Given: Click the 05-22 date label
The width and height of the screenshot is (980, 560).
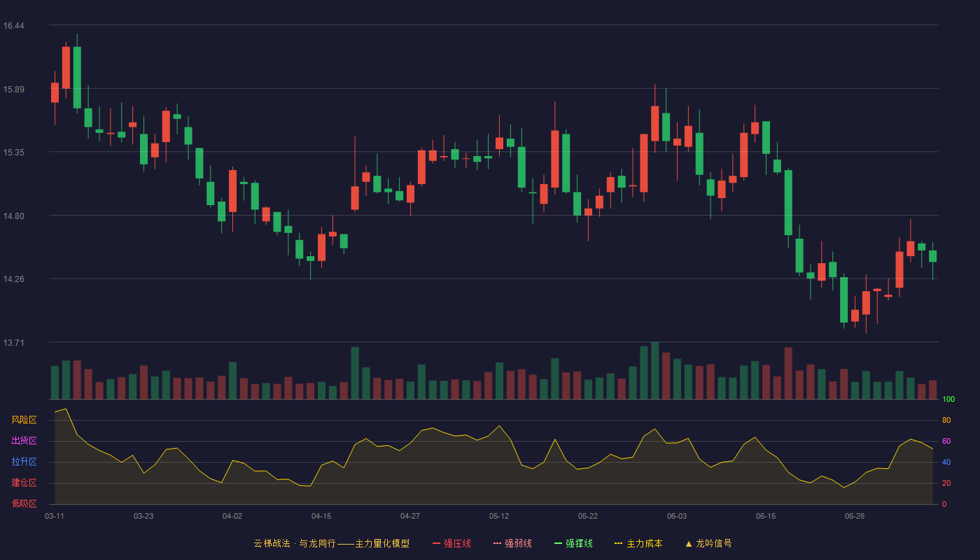Looking at the screenshot, I should coord(588,516).
